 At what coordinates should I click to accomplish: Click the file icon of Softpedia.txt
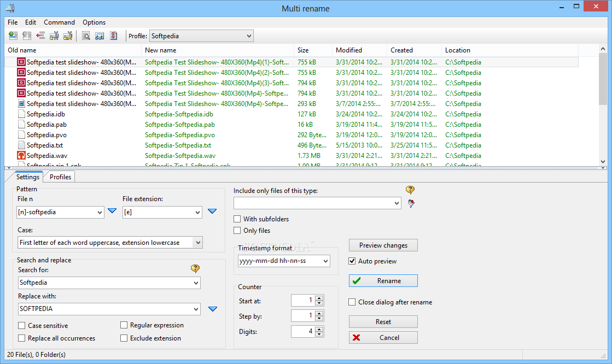pos(21,145)
